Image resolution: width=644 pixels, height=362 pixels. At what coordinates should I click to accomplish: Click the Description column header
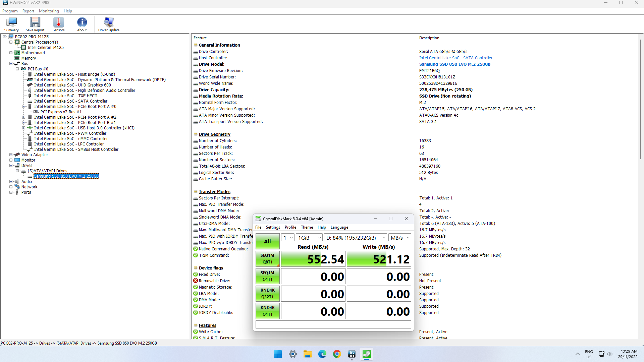(527, 38)
